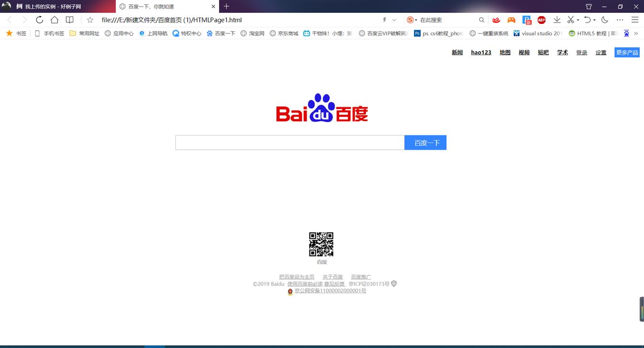Viewport: 644px width, 348px height.
Task: Expand the bookmarks bar overflow chevron
Action: (x=636, y=34)
